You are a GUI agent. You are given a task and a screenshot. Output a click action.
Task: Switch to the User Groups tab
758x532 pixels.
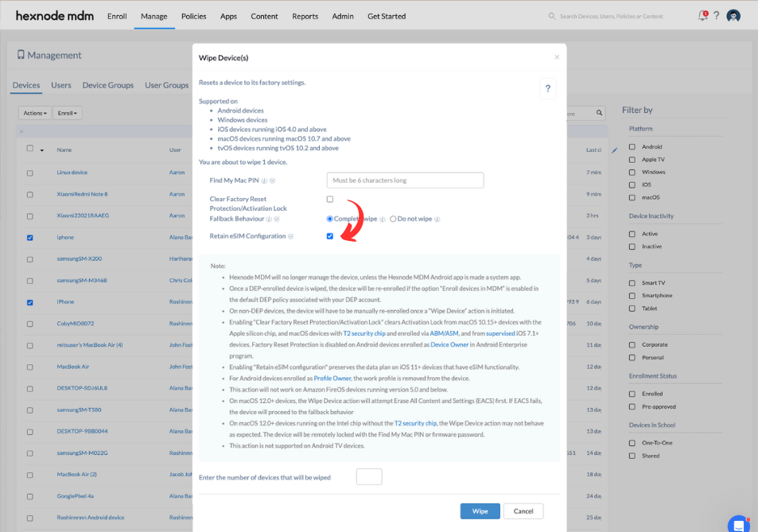point(167,85)
